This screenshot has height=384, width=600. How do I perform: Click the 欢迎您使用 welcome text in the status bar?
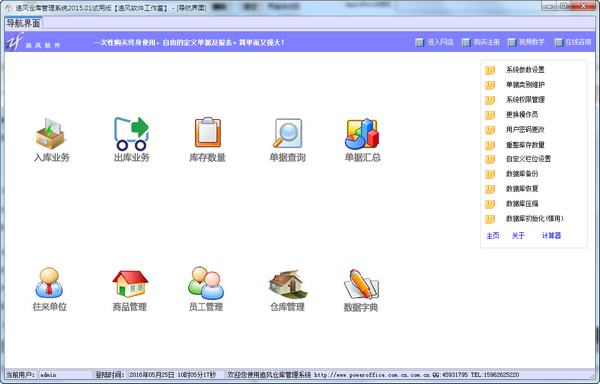(x=269, y=375)
